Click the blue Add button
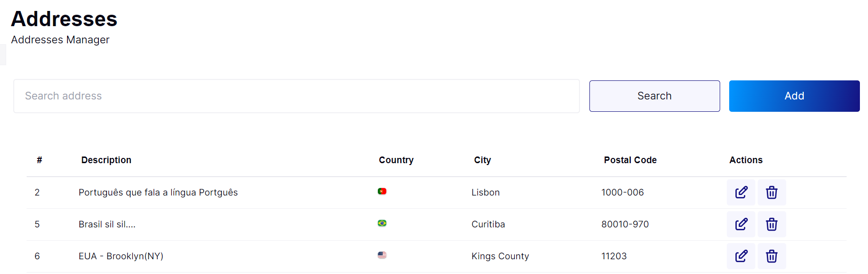This screenshot has width=868, height=274. click(794, 96)
